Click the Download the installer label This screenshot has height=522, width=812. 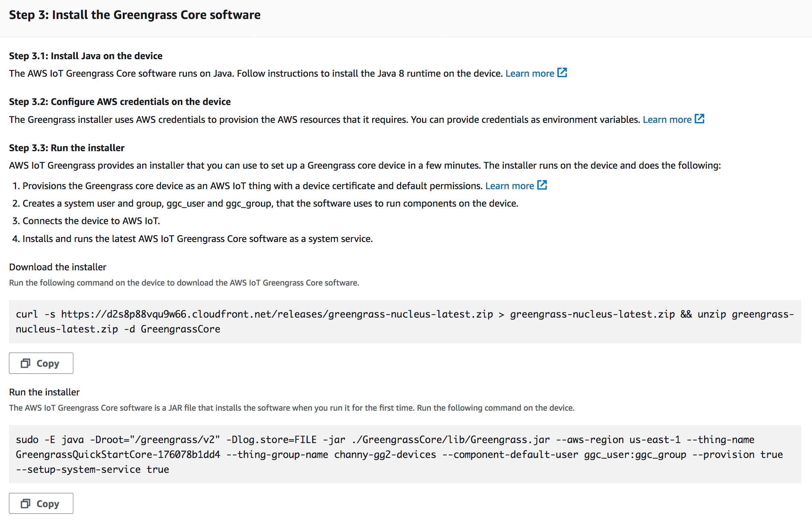58,267
